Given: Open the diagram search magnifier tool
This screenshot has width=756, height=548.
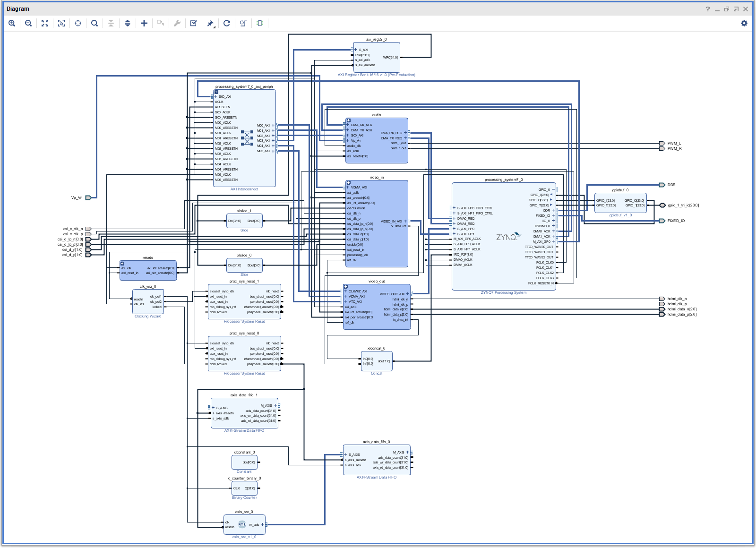Looking at the screenshot, I should (x=94, y=23).
